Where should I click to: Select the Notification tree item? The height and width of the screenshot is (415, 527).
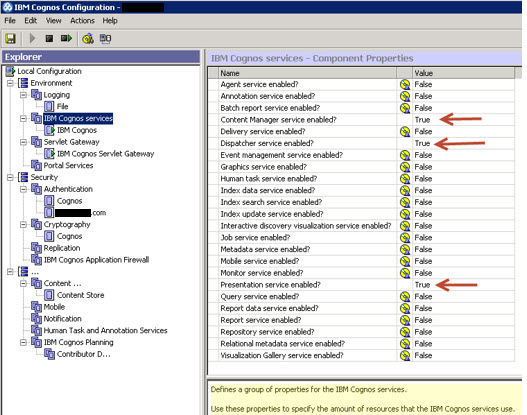coord(63,319)
